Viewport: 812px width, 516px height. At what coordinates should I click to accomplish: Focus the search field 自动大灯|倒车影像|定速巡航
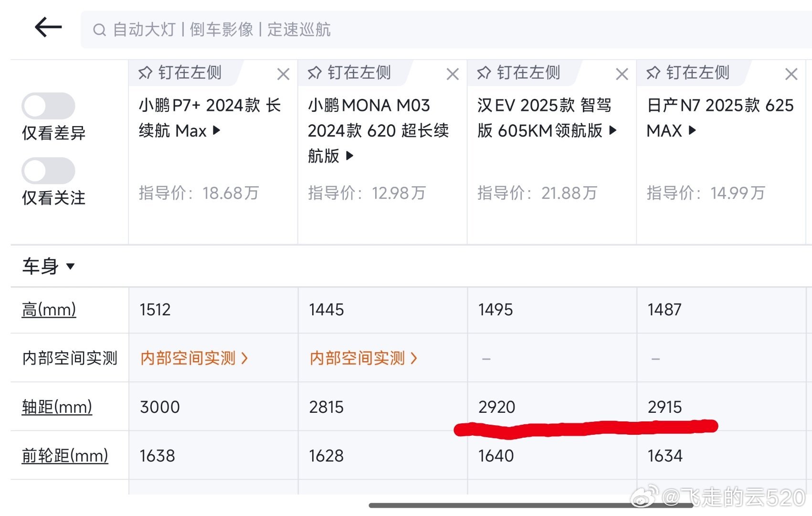click(x=446, y=30)
